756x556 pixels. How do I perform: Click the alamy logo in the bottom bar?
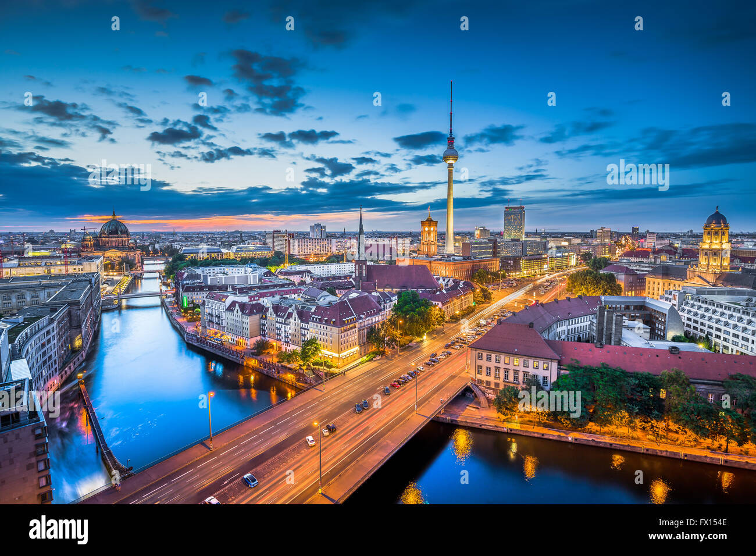pos(58,530)
